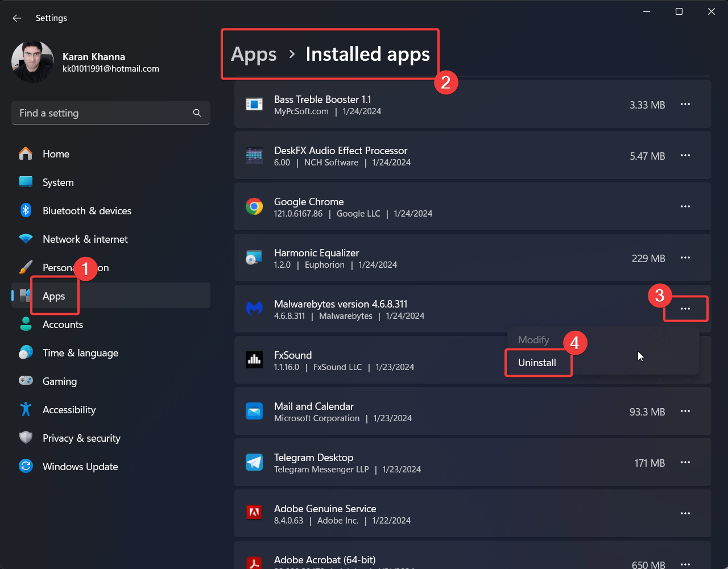Open Bluetooth & devices settings label
The width and height of the screenshot is (728, 569).
click(87, 211)
